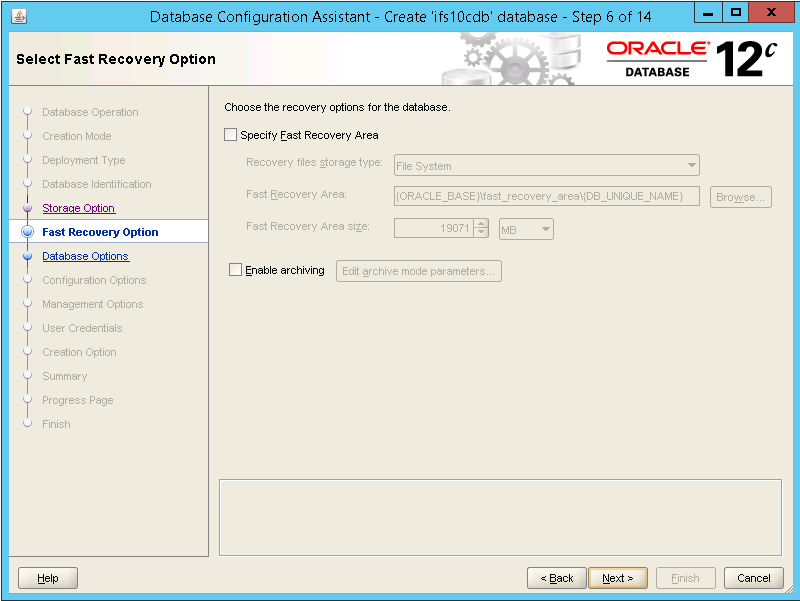This screenshot has height=601, width=800.
Task: Enable Specify Fast Recovery Area checkbox
Action: [231, 135]
